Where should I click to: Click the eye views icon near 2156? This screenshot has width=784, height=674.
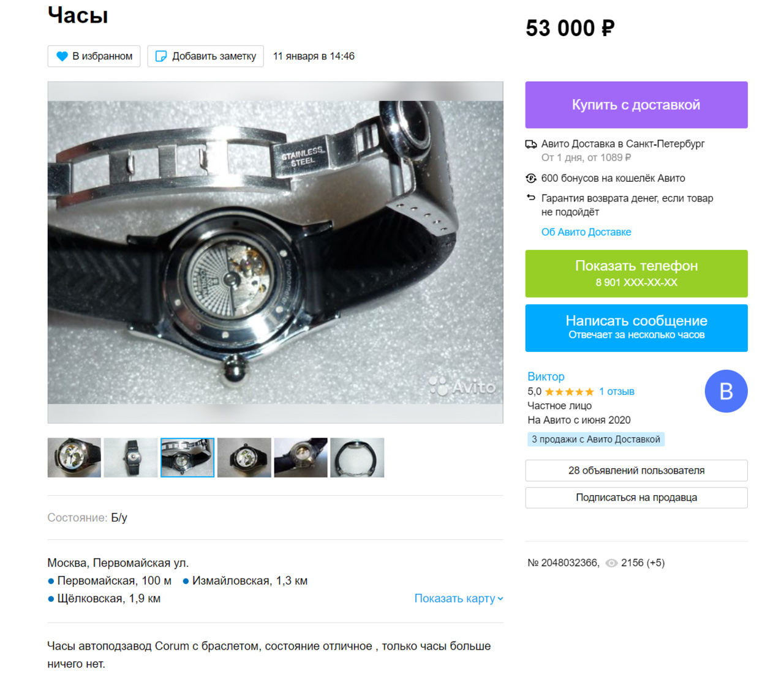pos(611,563)
